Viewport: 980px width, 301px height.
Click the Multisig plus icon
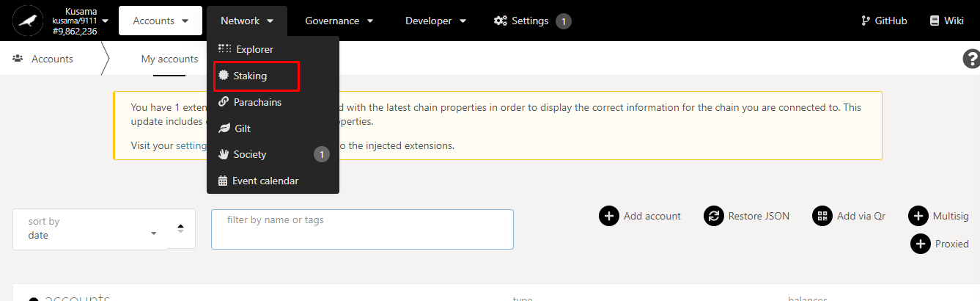(x=918, y=216)
